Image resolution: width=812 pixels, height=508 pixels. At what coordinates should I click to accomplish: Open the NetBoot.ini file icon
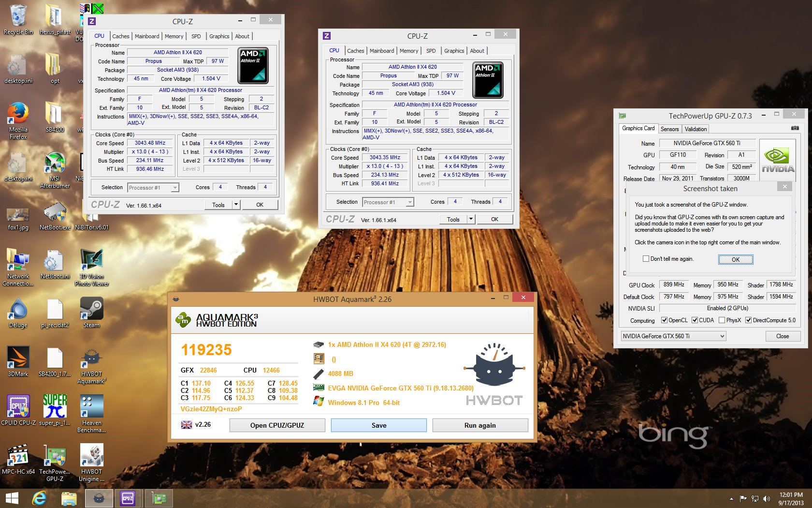[55, 264]
